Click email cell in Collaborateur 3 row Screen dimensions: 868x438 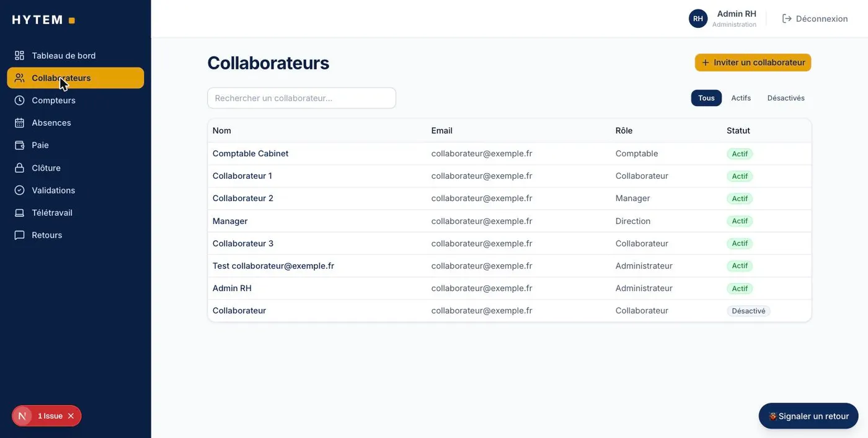click(482, 243)
